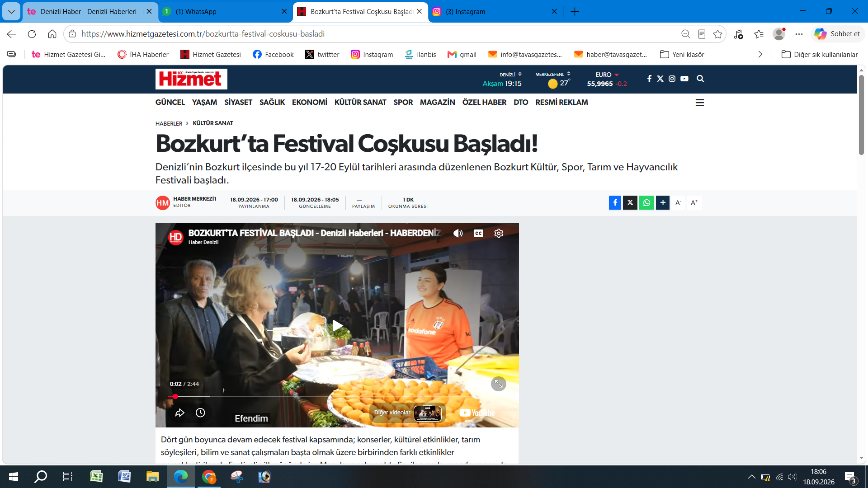Open Hizmet's X profile icon in header
868x488 pixels.
click(x=660, y=79)
